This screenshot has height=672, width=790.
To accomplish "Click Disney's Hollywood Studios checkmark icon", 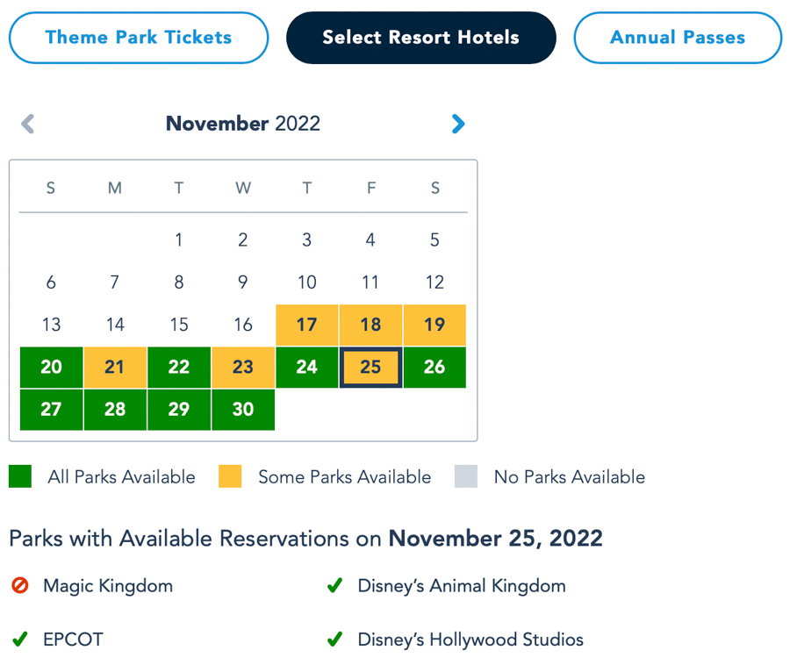I will pyautogui.click(x=334, y=640).
